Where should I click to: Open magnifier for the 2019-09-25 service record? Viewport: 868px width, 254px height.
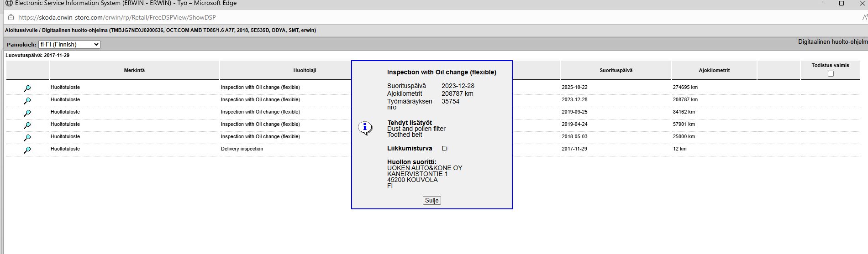point(27,113)
